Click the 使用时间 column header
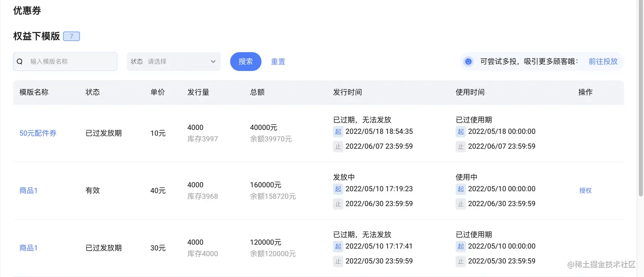The image size is (644, 277). (470, 92)
